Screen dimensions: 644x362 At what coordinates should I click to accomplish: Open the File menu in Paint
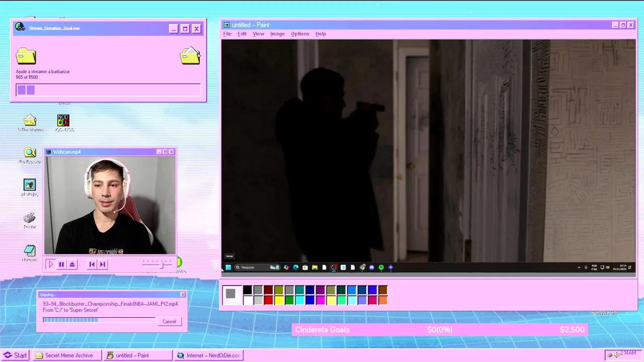point(227,34)
